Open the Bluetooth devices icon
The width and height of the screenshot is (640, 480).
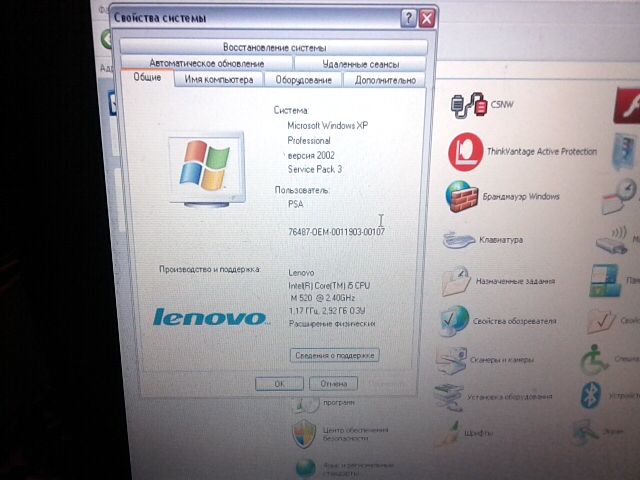click(591, 395)
